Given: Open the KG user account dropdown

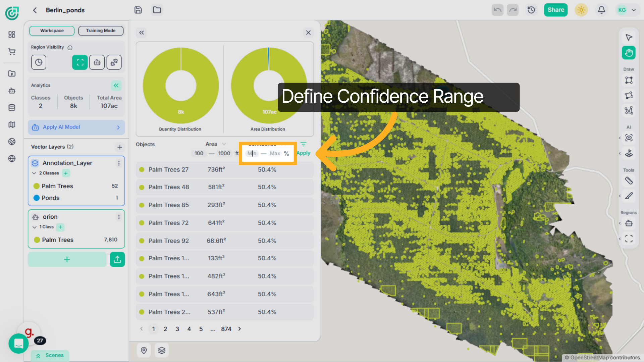Looking at the screenshot, I should (627, 10).
